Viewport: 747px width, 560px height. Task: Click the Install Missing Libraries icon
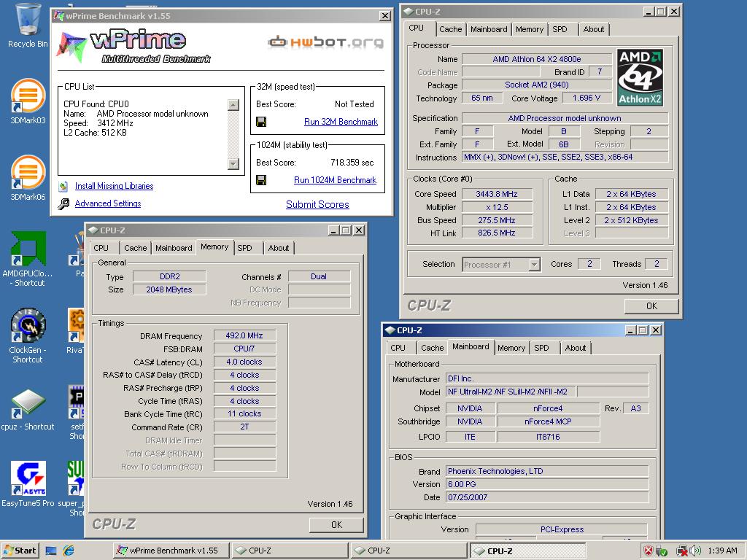click(x=63, y=186)
